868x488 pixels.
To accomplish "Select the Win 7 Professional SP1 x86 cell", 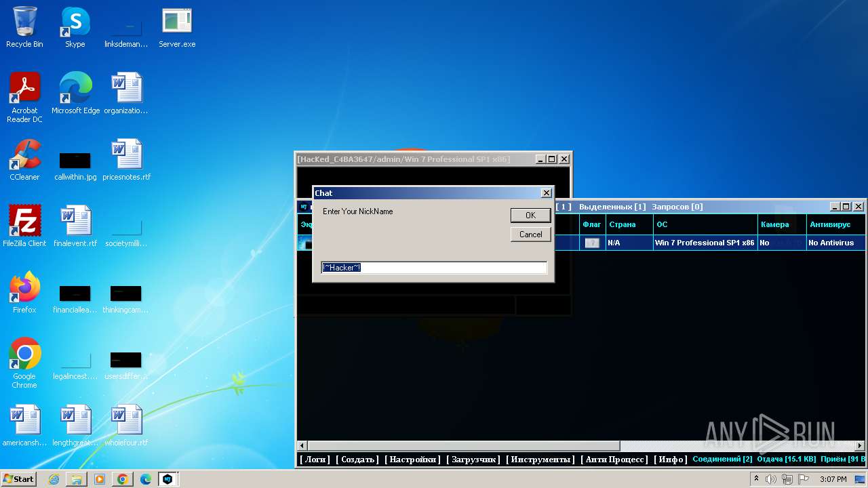I will pos(705,243).
